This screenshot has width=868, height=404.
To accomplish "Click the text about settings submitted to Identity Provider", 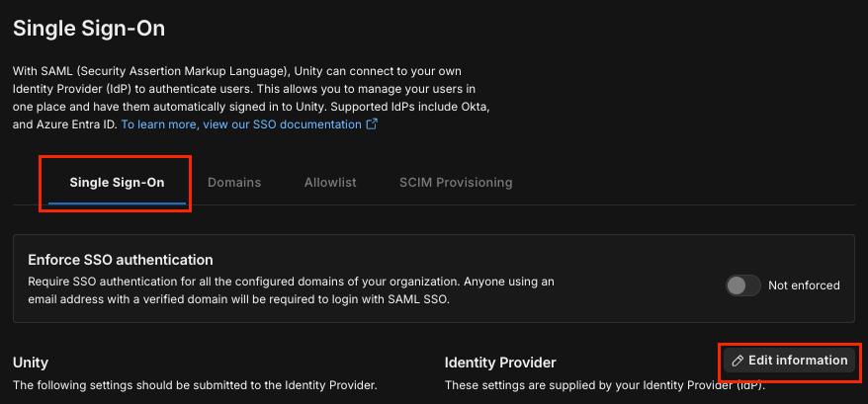I will pyautogui.click(x=195, y=385).
